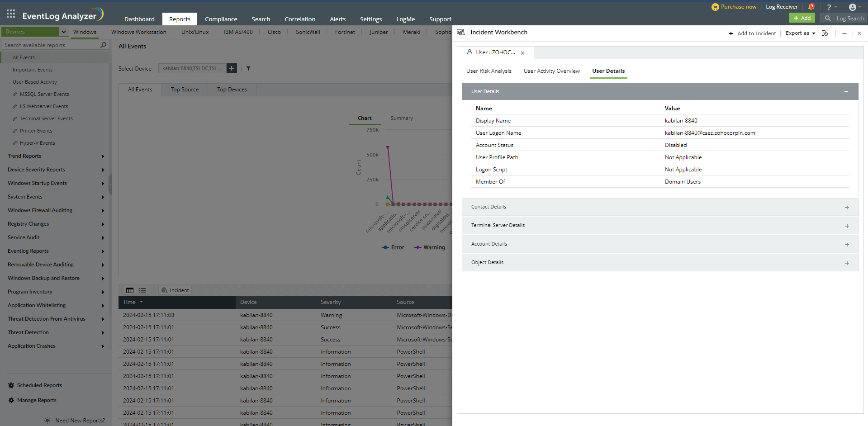Click the Incident Workbench title icon
868x426 pixels.
pyautogui.click(x=461, y=32)
